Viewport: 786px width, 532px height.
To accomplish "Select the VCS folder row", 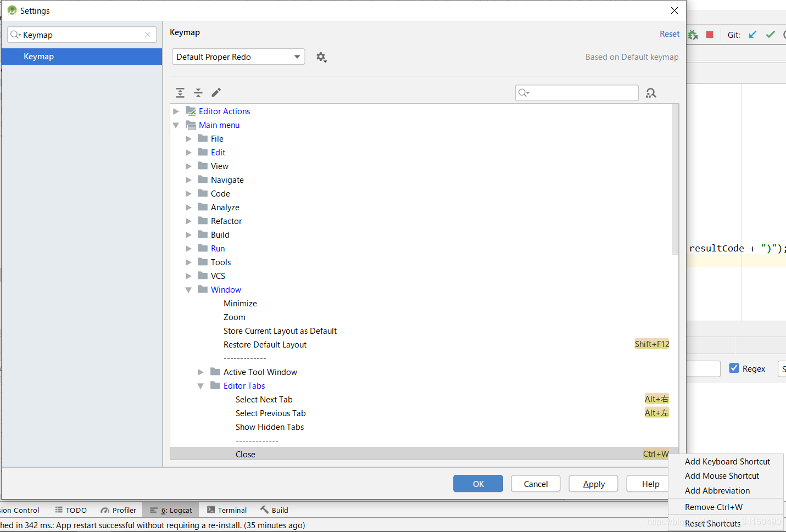I will click(x=421, y=276).
